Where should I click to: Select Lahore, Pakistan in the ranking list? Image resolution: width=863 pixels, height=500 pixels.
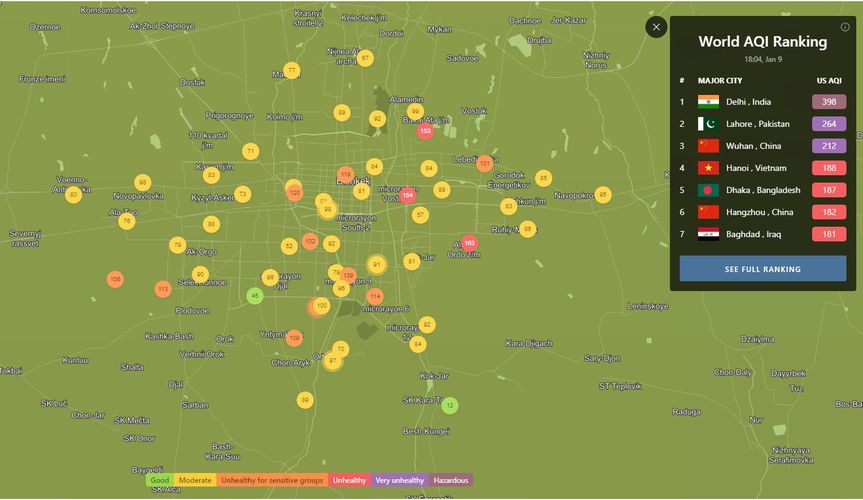(x=757, y=124)
